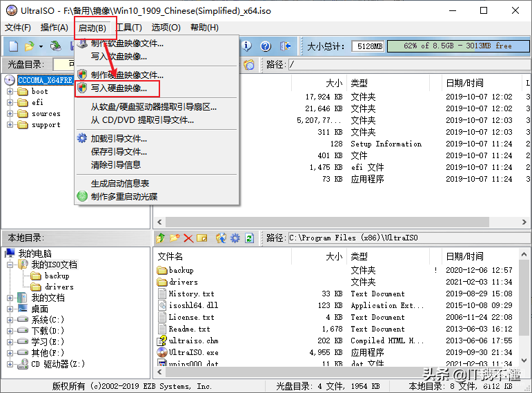Click the green disc icon for 制作多重启动光碟
Image resolution: width=532 pixels, height=393 pixels.
[82, 196]
